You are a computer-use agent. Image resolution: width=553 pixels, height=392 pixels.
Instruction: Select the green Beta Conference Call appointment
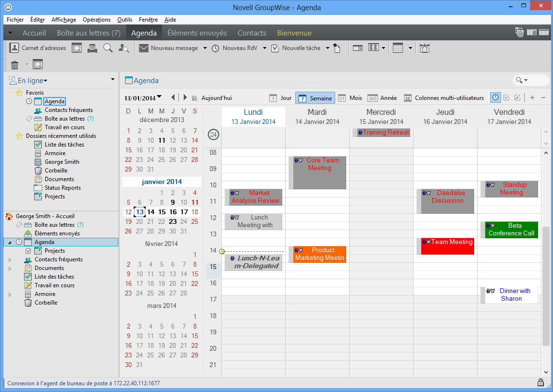click(511, 230)
